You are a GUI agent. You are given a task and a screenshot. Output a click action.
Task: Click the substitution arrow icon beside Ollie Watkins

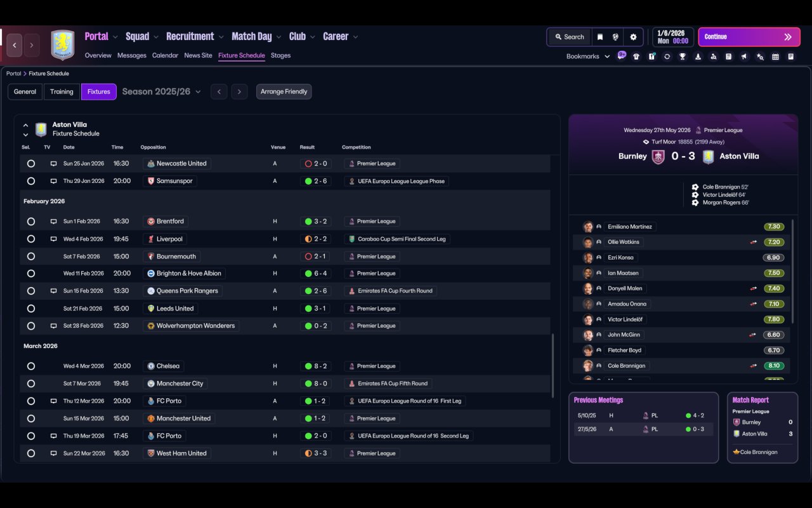753,242
